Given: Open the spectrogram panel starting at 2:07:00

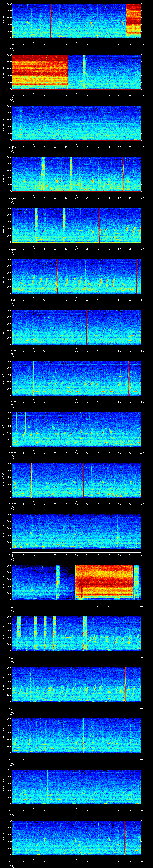Looking at the screenshot, I should [77, 327].
